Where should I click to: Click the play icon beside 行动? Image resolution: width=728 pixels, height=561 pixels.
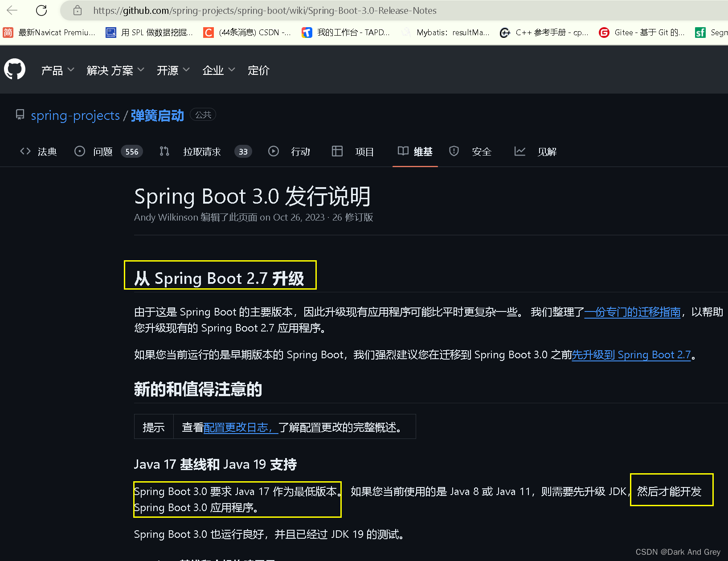coord(274,151)
